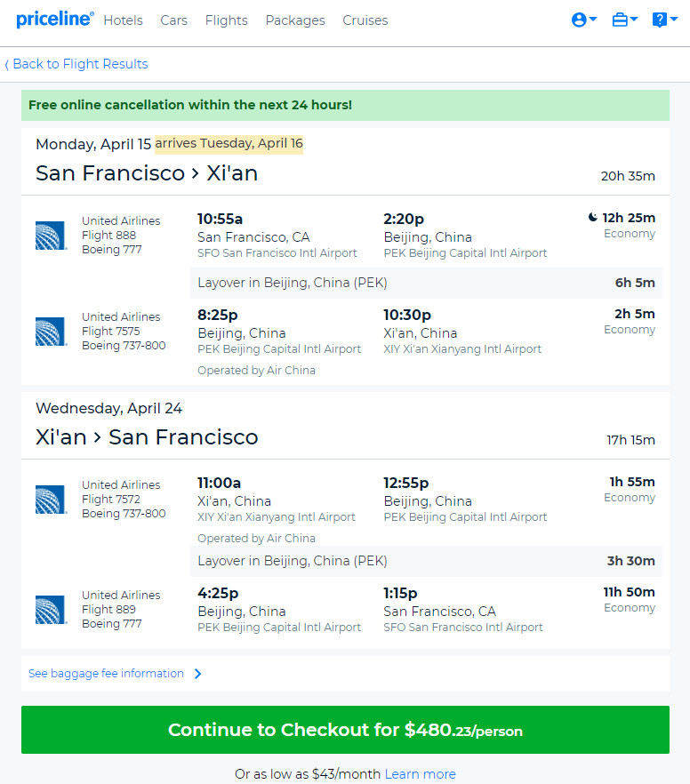Continue to Checkout for $480.23/person
Viewport: 690px width, 784px height.
pyautogui.click(x=345, y=730)
